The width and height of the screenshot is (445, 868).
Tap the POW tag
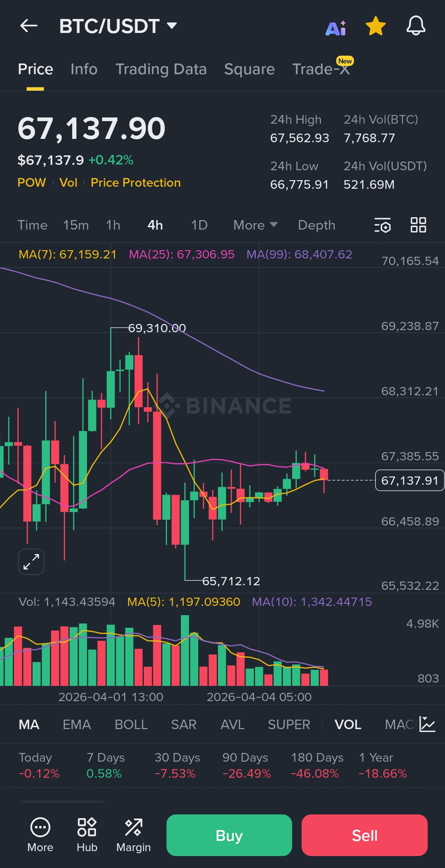click(x=32, y=183)
